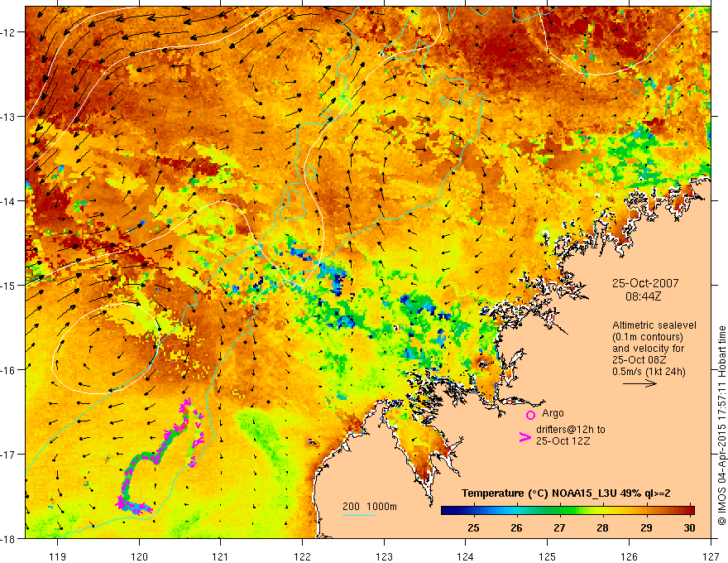Click the cyan 200 1000m depth legend line
The image size is (728, 563).
[x=358, y=515]
